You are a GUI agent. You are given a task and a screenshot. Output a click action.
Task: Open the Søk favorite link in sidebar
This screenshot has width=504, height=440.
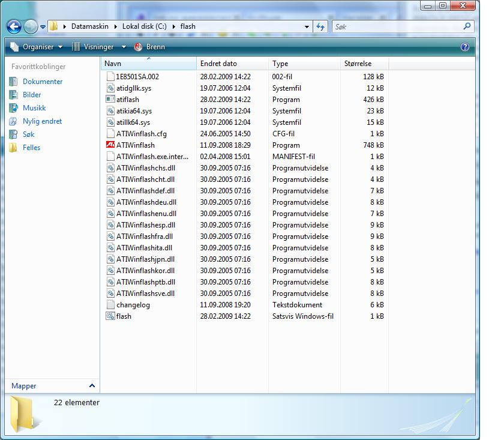(28, 134)
